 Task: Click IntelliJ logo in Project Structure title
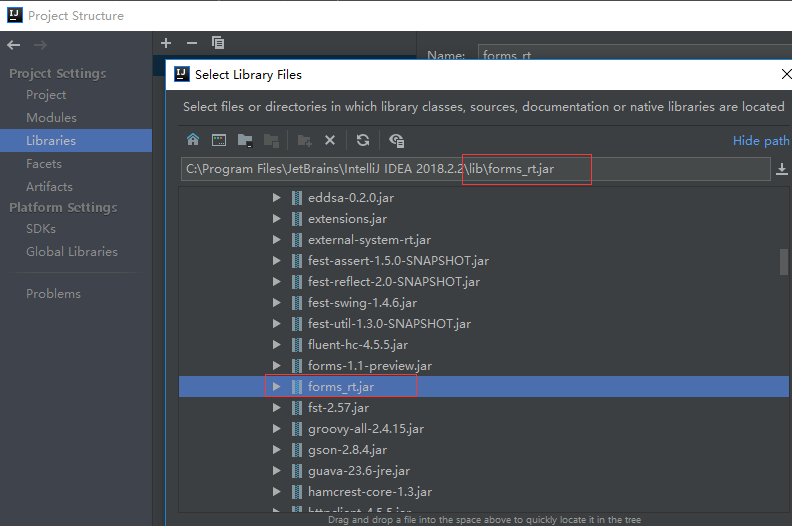[x=15, y=15]
